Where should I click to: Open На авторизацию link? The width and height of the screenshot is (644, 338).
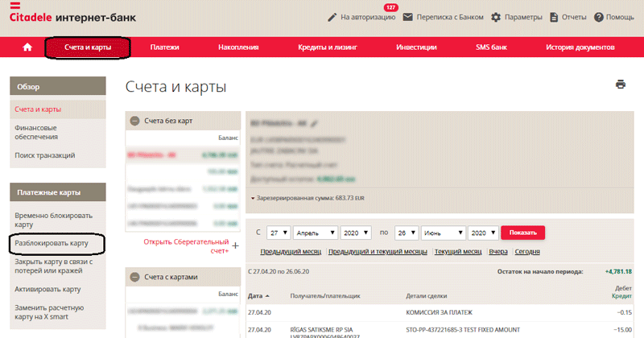[x=368, y=17]
